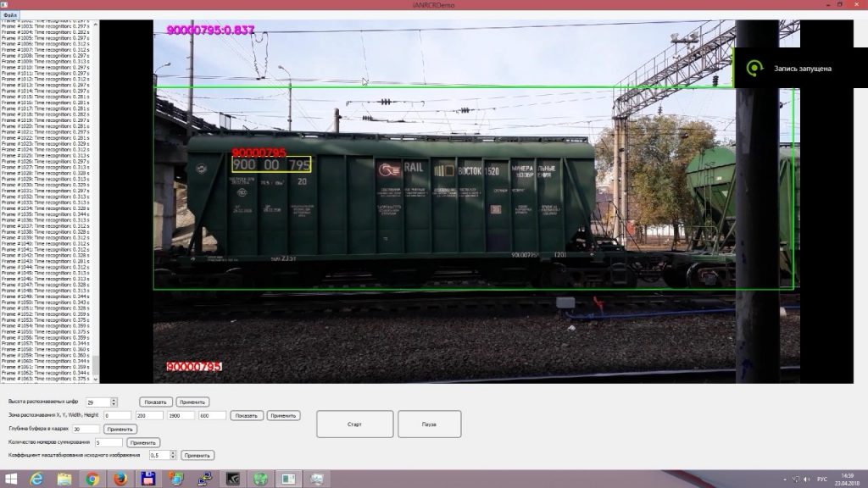The height and width of the screenshot is (488, 868).
Task: Launch Firefox from the taskbar
Action: coord(120,479)
